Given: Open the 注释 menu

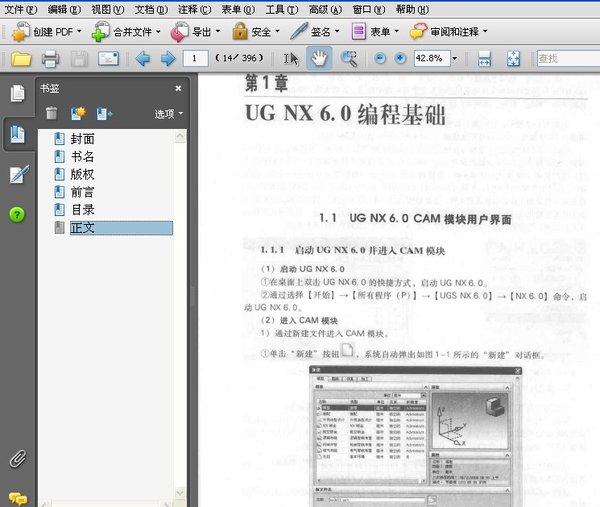Looking at the screenshot, I should pyautogui.click(x=194, y=9).
